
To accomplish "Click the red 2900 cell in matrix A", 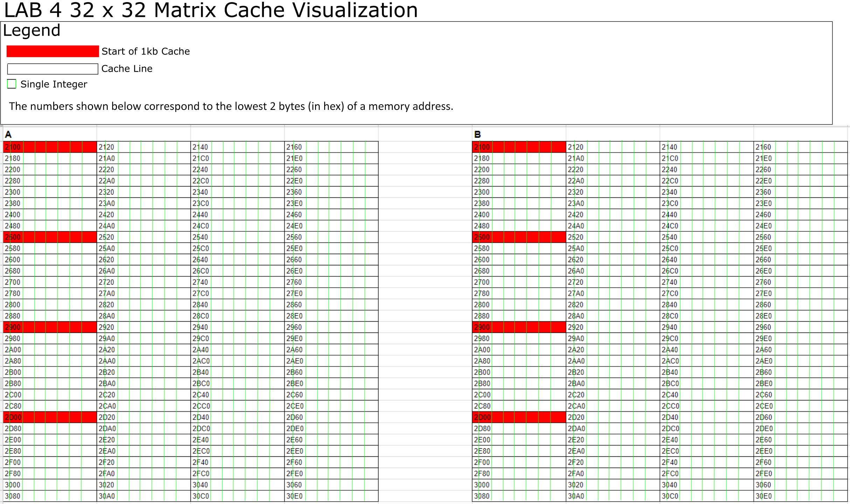I will (x=50, y=327).
